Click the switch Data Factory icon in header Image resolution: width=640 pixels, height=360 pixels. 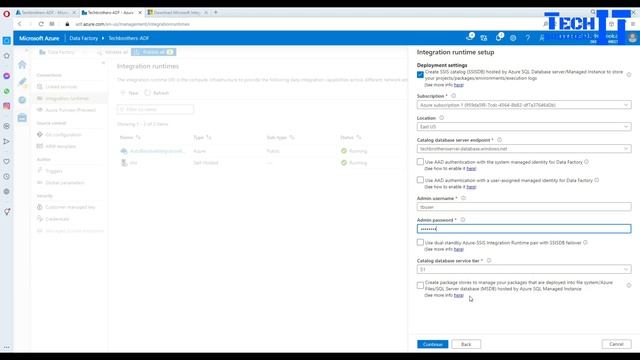[x=484, y=38]
